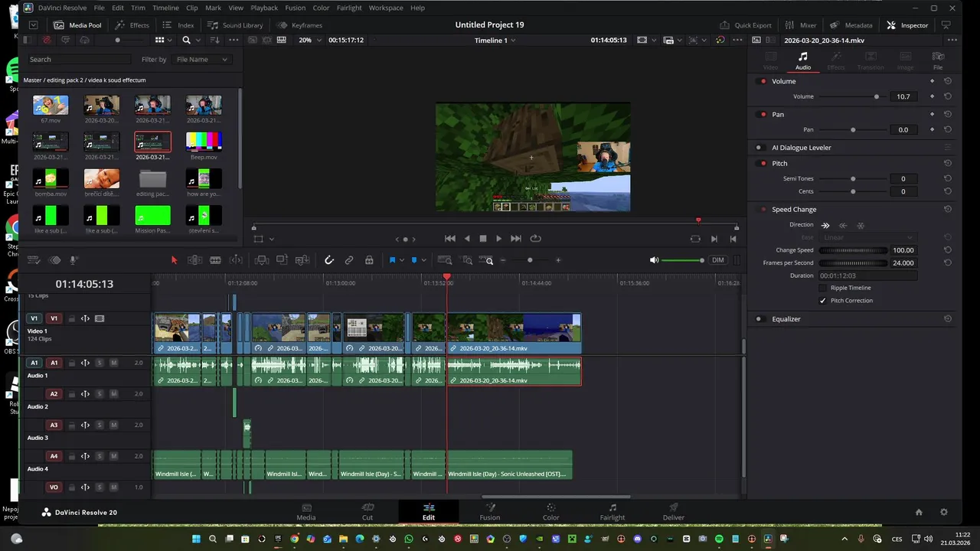Viewport: 980px width, 551px height.
Task: Expand the dropdown at far left of top toolbar
Action: (x=33, y=25)
